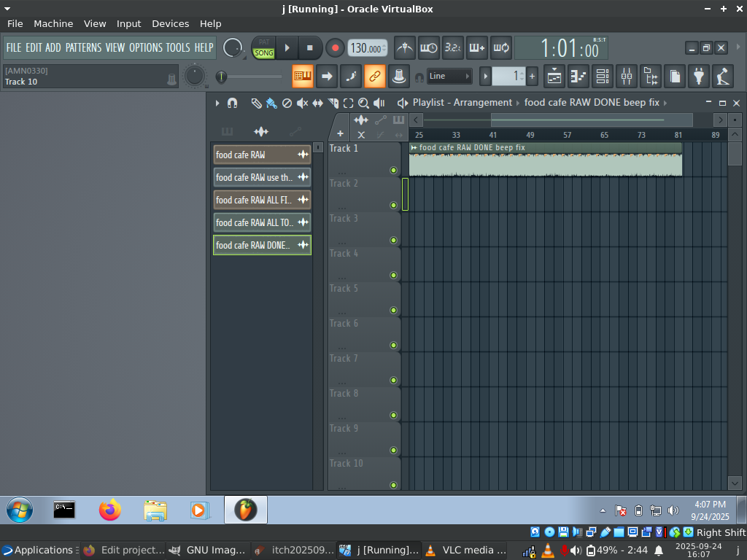Click the tempo 130.000 field

click(366, 48)
